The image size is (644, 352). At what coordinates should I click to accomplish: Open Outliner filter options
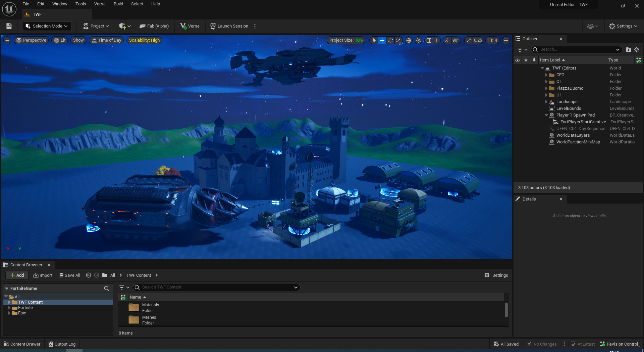[522, 49]
